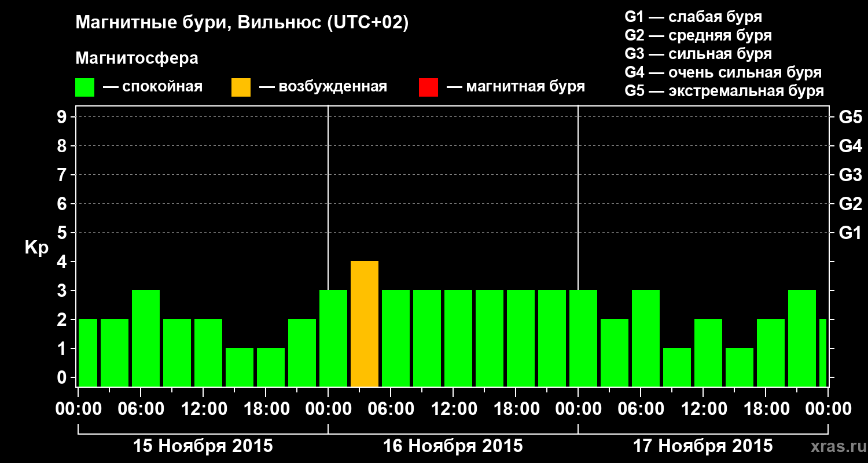Click the 'Магнитосфера' heading
Image resolution: width=868 pixels, height=463 pixels.
137,58
